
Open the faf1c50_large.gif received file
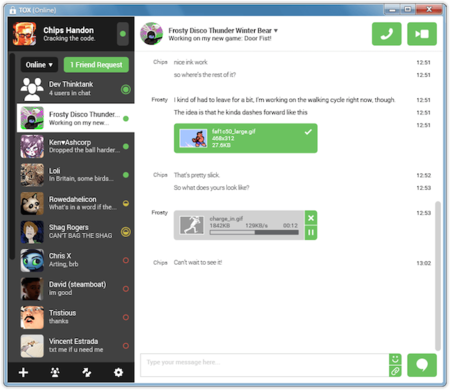tap(246, 138)
